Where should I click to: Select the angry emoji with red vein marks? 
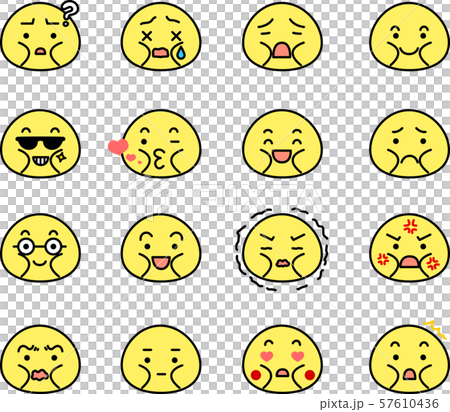(410, 248)
